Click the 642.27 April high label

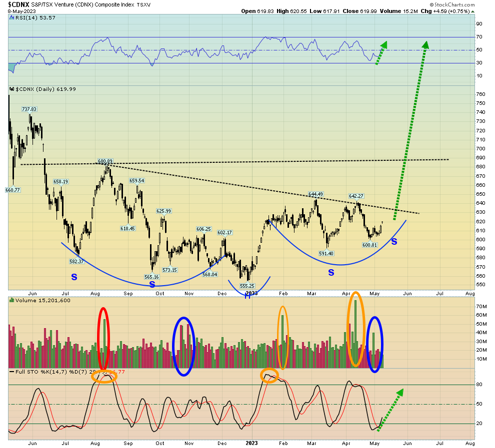click(x=356, y=196)
